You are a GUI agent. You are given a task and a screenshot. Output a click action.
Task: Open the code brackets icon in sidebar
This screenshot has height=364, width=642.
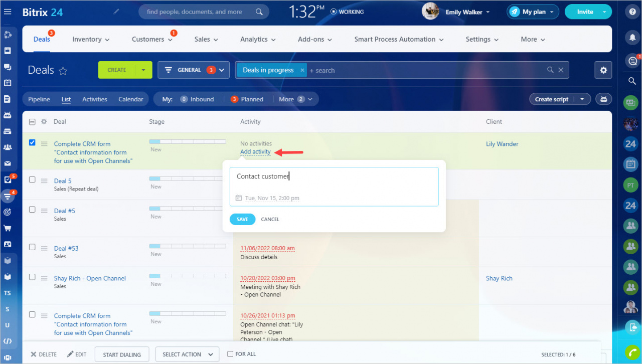8,341
